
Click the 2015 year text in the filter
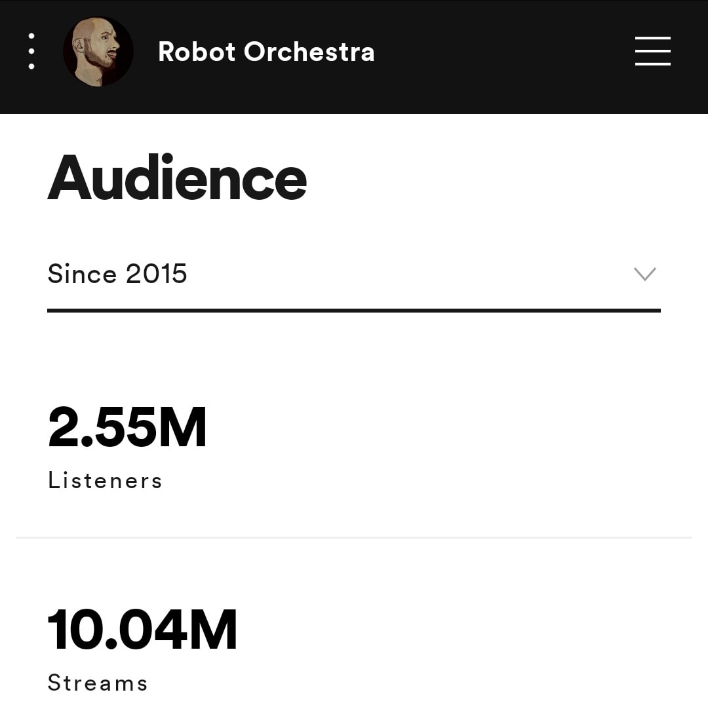pyautogui.click(x=157, y=274)
